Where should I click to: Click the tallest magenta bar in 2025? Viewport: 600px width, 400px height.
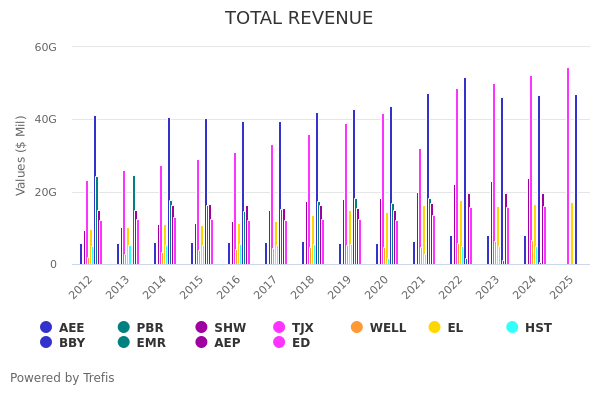pos(568,166)
